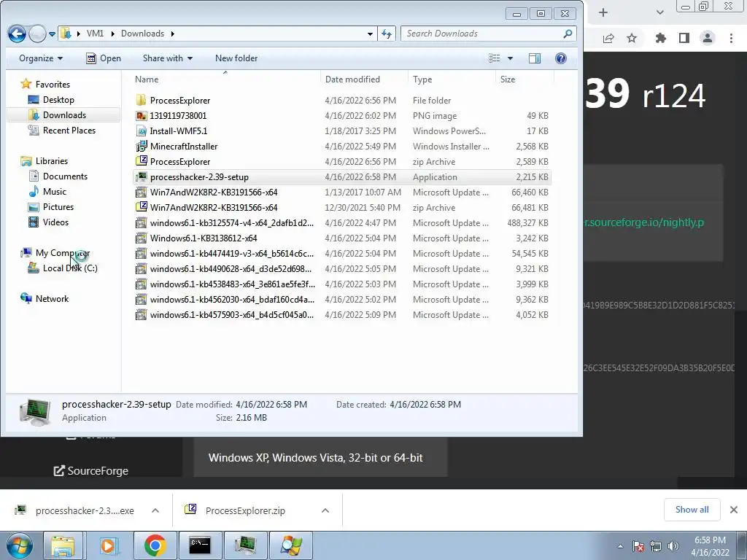Open the view options dropdown arrow

510,58
